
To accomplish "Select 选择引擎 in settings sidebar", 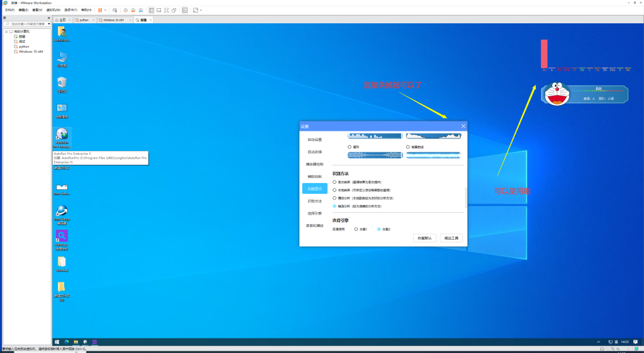I will [x=314, y=214].
